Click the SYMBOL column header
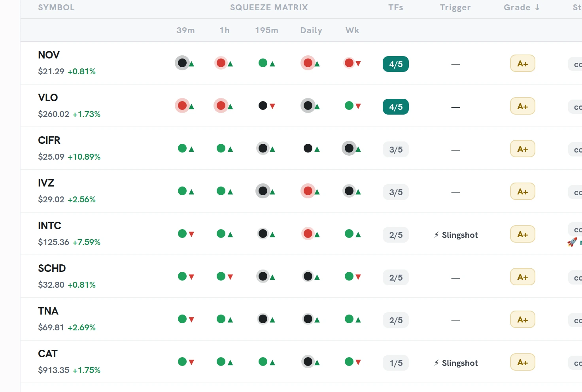The image size is (582, 392). coord(56,8)
